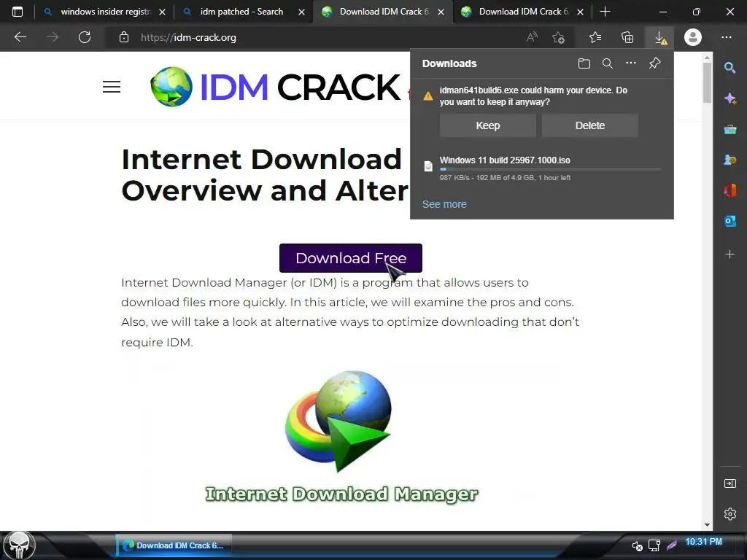747x560 pixels.
Task: Click the Download Free button
Action: (x=351, y=258)
